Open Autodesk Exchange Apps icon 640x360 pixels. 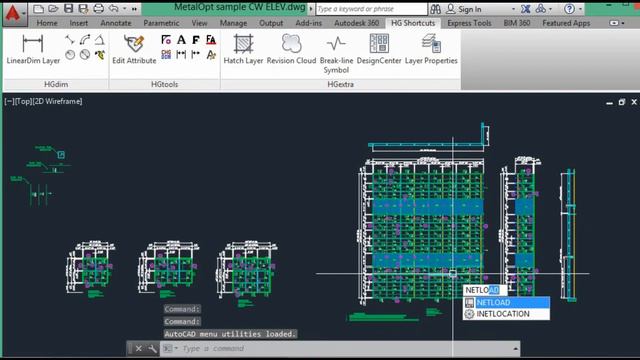(x=526, y=9)
